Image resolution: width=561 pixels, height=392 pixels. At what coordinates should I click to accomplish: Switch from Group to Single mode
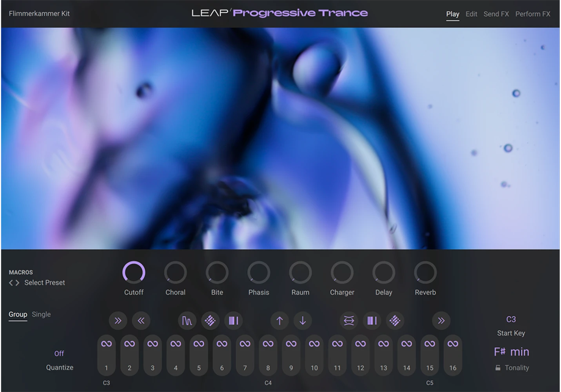[x=41, y=314]
